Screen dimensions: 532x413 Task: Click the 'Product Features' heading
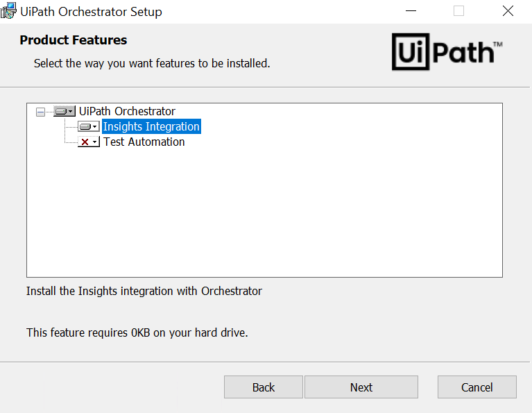tap(74, 40)
